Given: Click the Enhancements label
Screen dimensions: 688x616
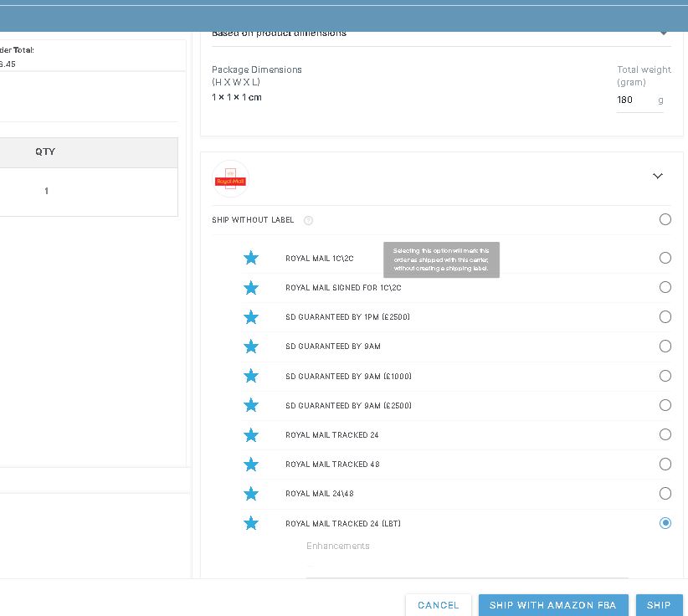Looking at the screenshot, I should [x=338, y=546].
